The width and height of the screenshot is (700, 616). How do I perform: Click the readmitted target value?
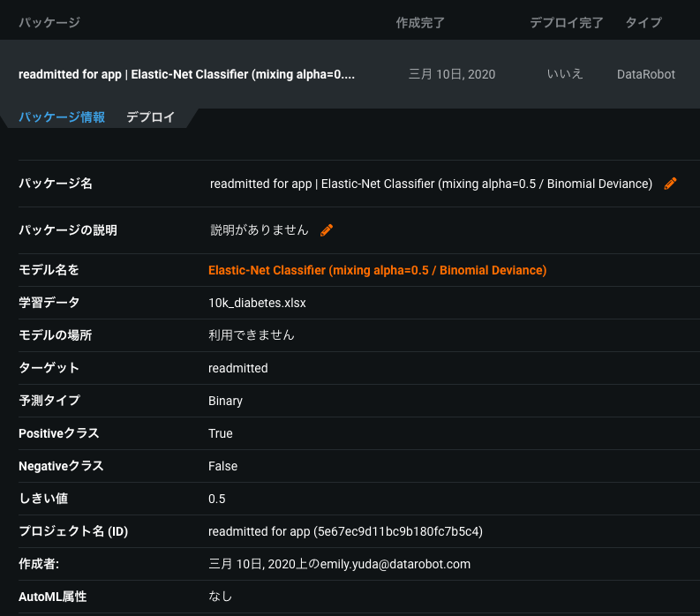pos(237,368)
